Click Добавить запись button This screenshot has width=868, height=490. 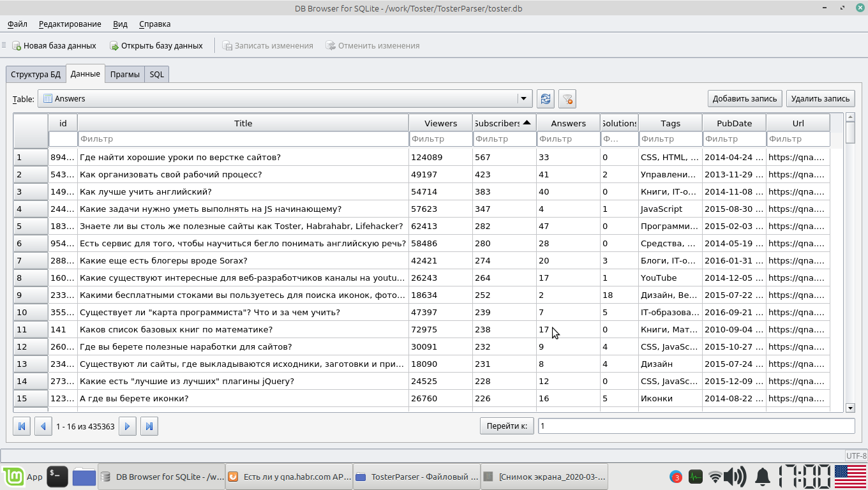[745, 99]
